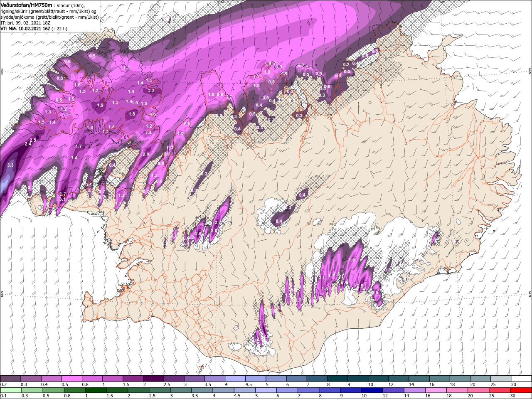This screenshot has height=399, width=532.
Task: Click the "2.3" precipitation value on the map
Action: pyautogui.click(x=151, y=91)
